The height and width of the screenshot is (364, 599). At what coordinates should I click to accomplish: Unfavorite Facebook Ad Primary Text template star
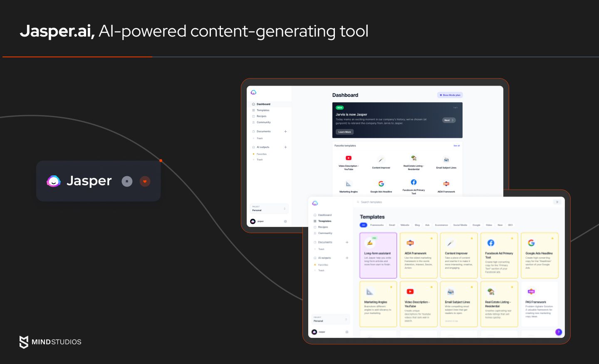pos(512,239)
